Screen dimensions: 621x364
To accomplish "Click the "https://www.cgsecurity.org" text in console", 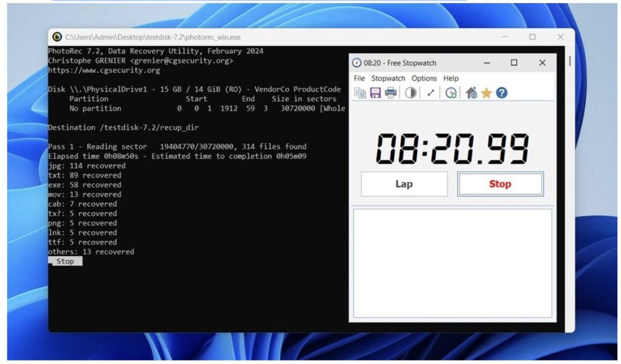I will (104, 70).
